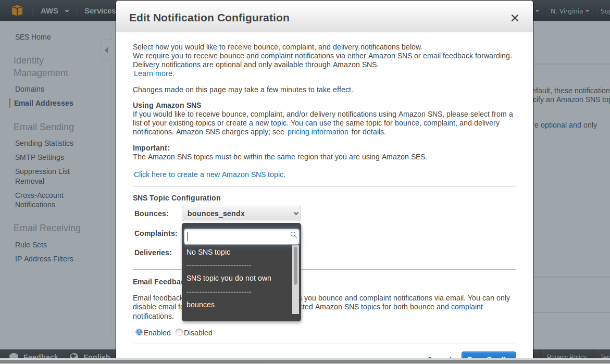Click the 'Edit Notification Configuration' title
Screen dimensions: 610x364
(x=209, y=18)
